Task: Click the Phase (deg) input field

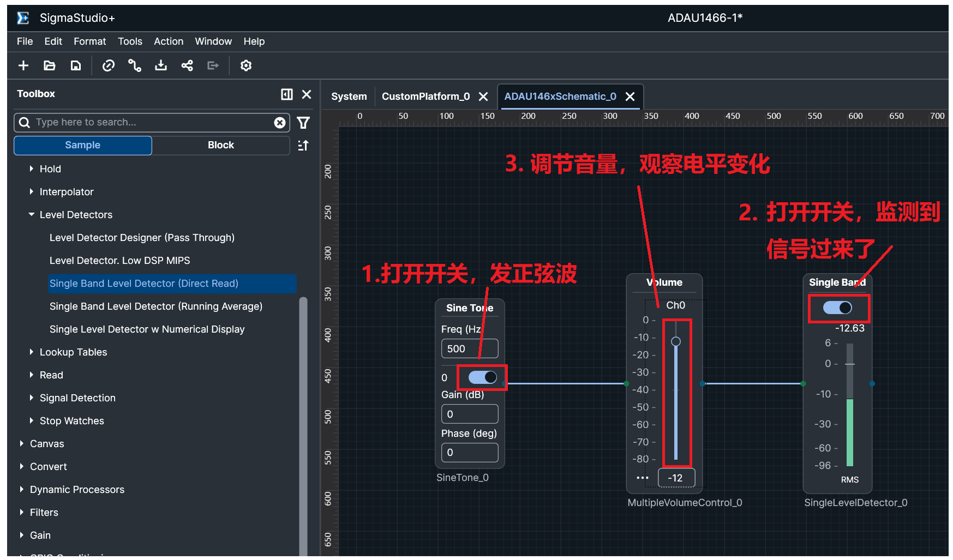Action: point(470,453)
